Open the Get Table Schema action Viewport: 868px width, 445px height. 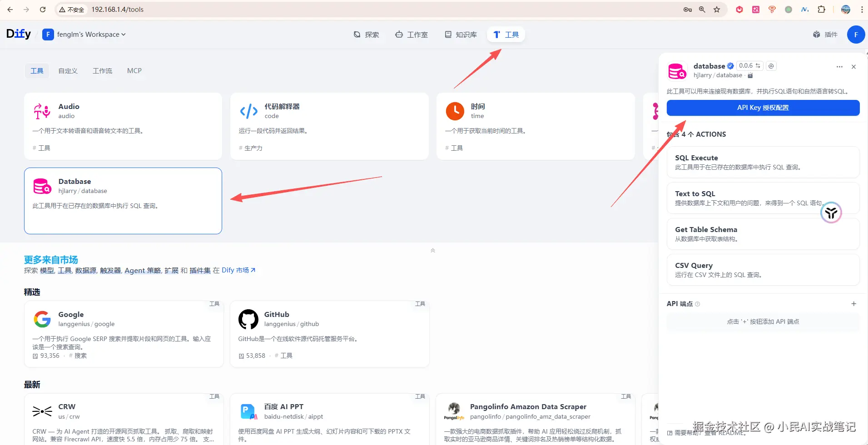[763, 234]
